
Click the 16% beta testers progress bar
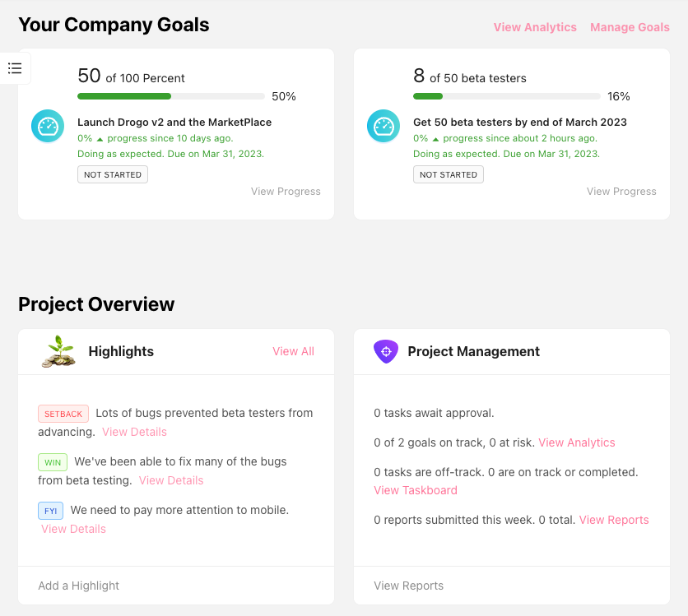coord(506,96)
